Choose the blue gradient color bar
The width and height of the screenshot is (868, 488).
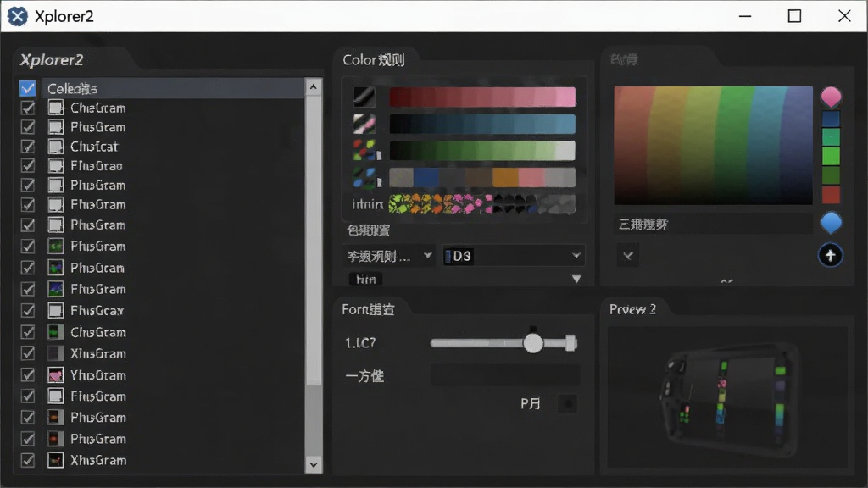tap(482, 124)
